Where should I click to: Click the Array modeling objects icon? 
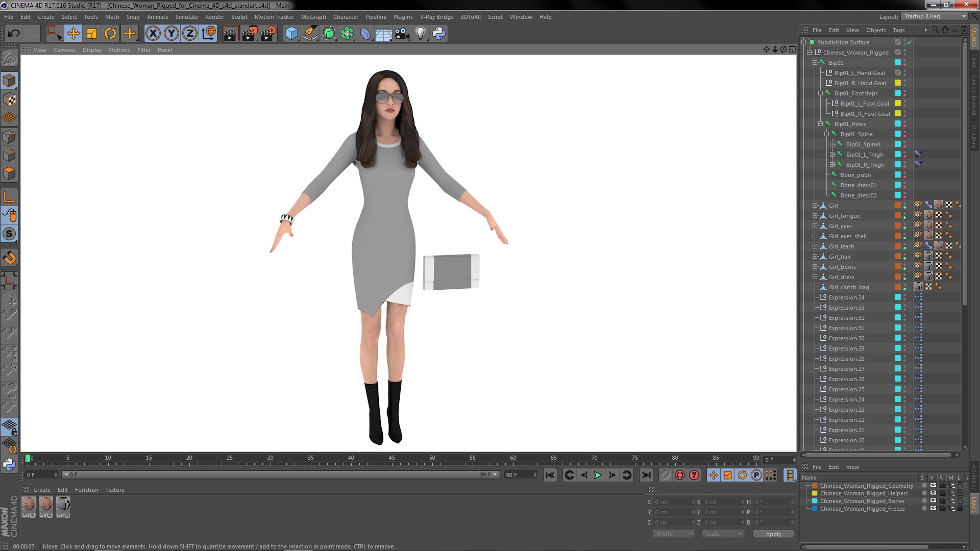pyautogui.click(x=347, y=34)
